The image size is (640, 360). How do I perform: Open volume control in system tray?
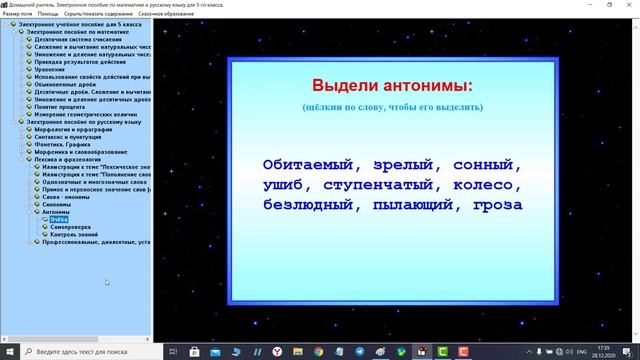pyautogui.click(x=569, y=351)
